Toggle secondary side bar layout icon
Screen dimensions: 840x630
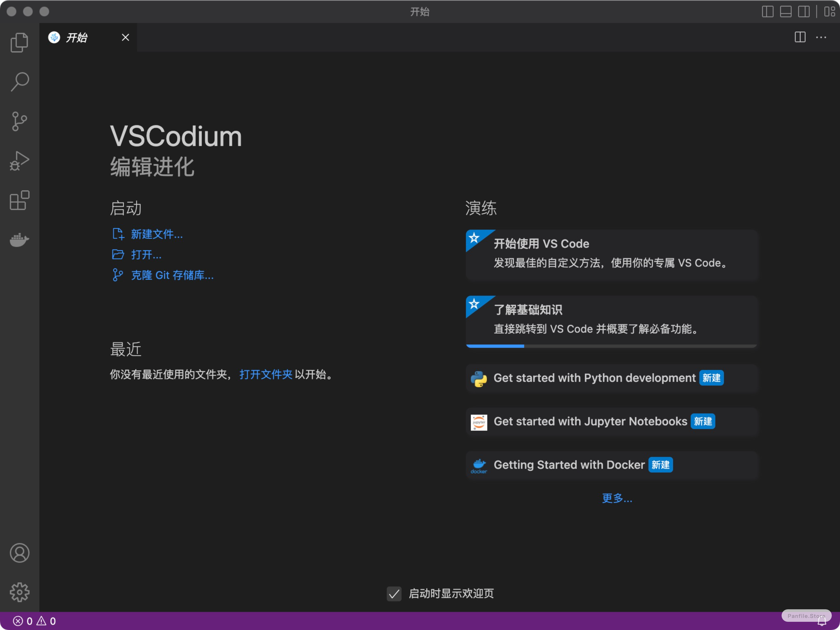coord(803,11)
